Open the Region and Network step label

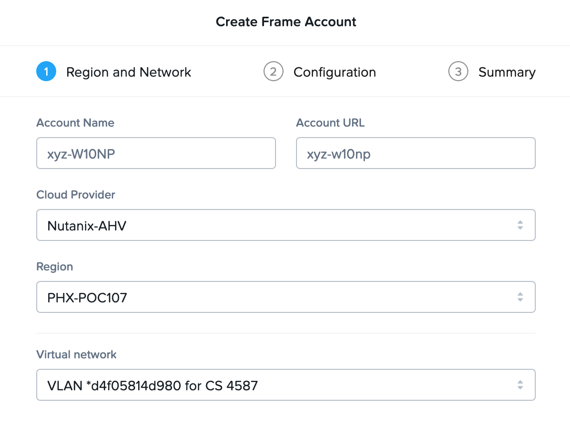point(128,72)
